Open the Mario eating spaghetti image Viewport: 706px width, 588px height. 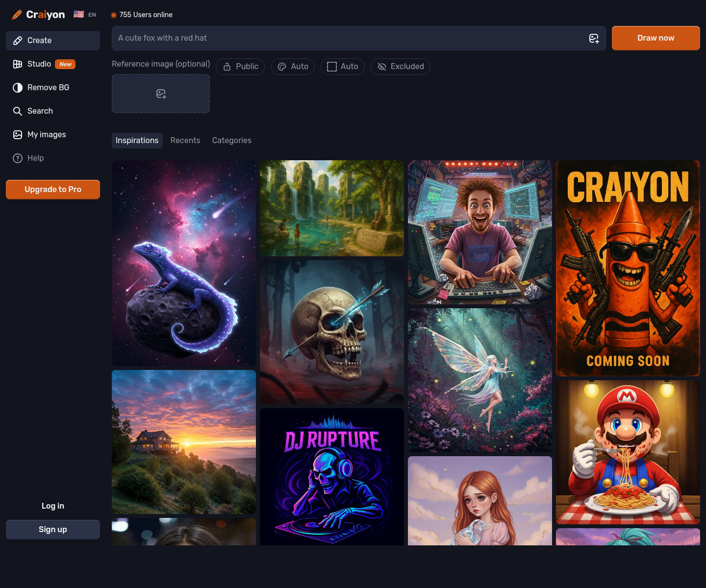pyautogui.click(x=628, y=452)
